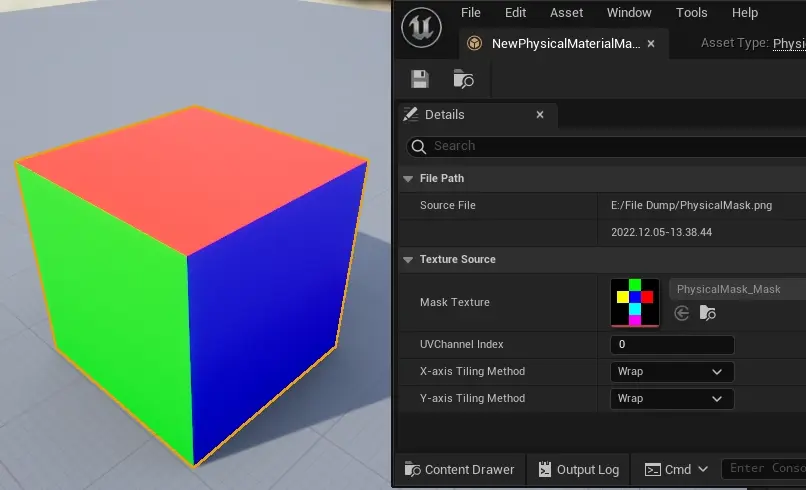The height and width of the screenshot is (490, 806).
Task: Click the console command input field
Action: click(764, 468)
